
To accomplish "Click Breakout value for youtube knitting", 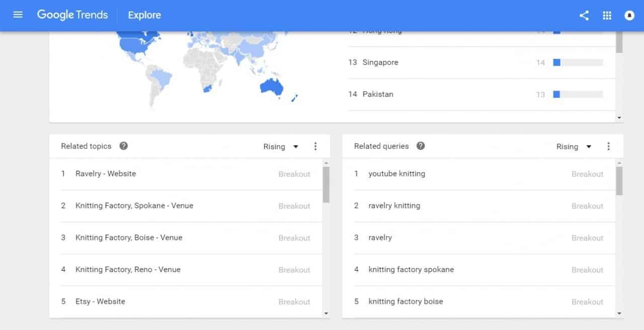I will (587, 174).
